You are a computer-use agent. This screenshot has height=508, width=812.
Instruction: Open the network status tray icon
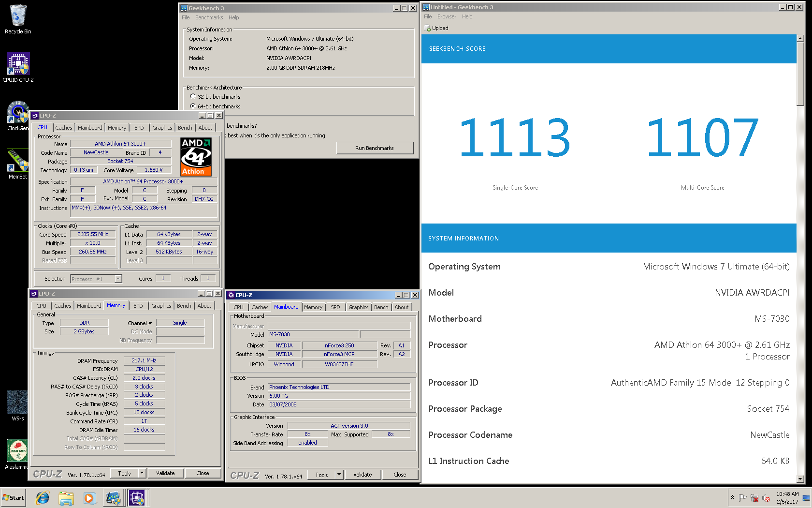pyautogui.click(x=754, y=497)
